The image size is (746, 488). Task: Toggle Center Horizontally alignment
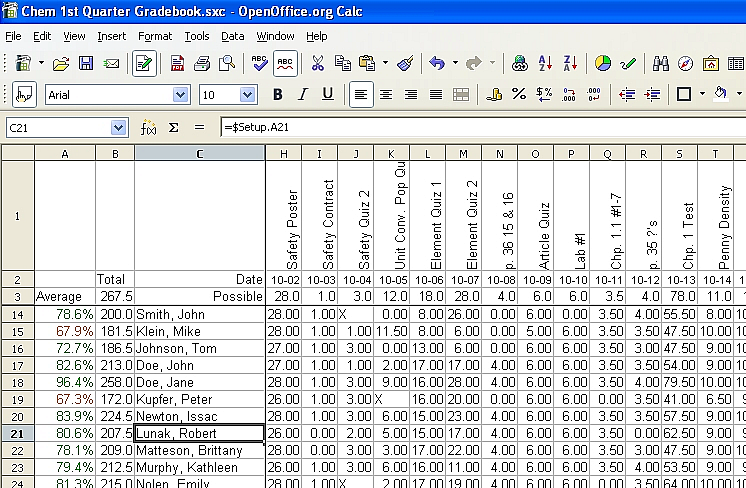click(x=386, y=95)
